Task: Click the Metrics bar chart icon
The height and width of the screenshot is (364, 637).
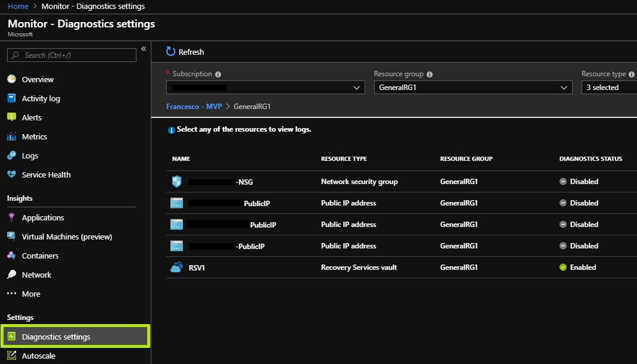Action: tap(12, 136)
